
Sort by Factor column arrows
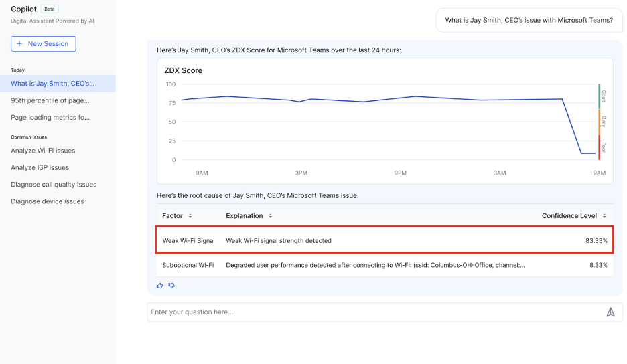tap(190, 216)
